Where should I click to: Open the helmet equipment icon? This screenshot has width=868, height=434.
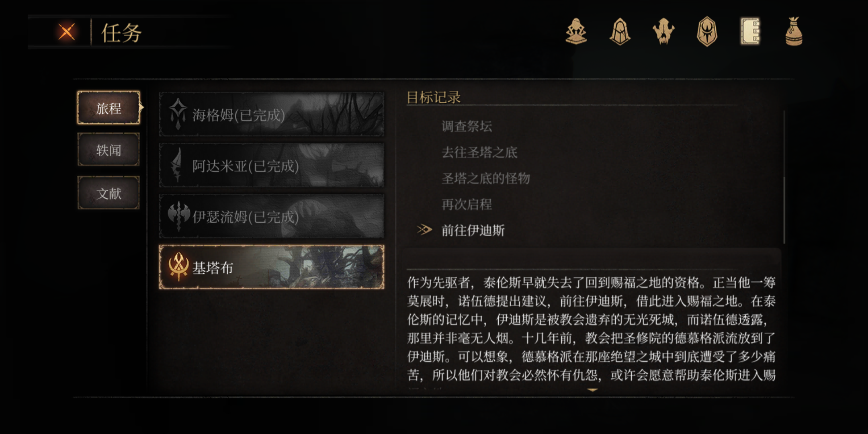[x=620, y=31]
